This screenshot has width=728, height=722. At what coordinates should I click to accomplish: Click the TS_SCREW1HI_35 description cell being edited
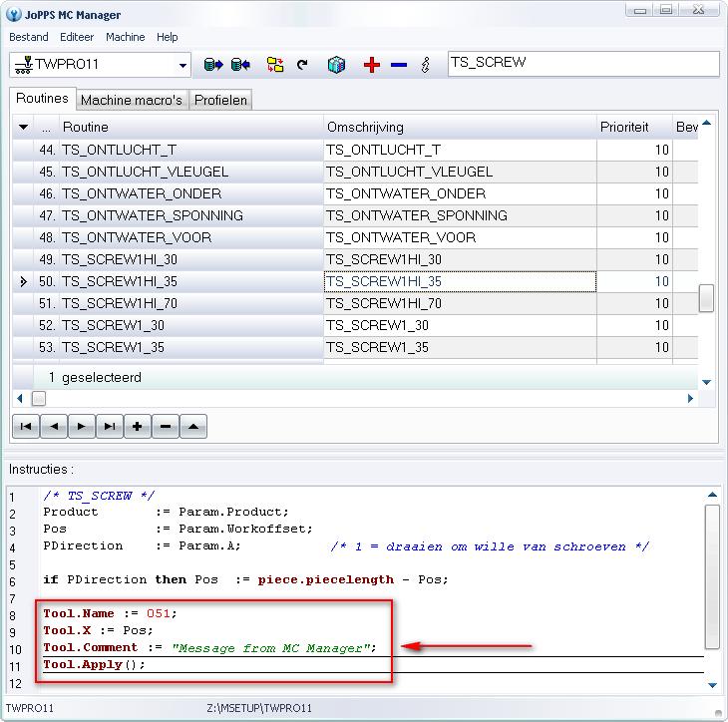coord(460,282)
